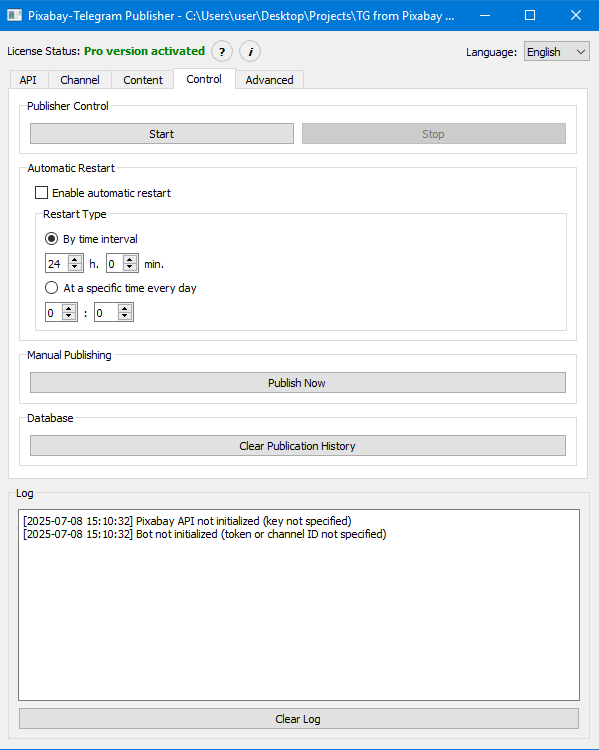Decrease the minutes interval with the down arrow
This screenshot has height=750, width=599.
130,267
